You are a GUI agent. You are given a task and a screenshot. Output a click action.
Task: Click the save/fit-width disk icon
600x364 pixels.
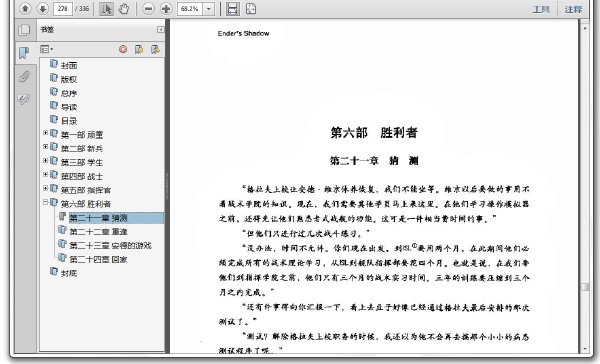point(233,8)
